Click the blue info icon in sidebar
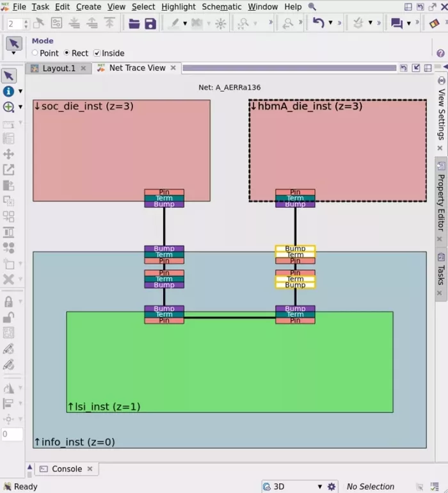Viewport: 448px width, 493px height. click(8, 92)
